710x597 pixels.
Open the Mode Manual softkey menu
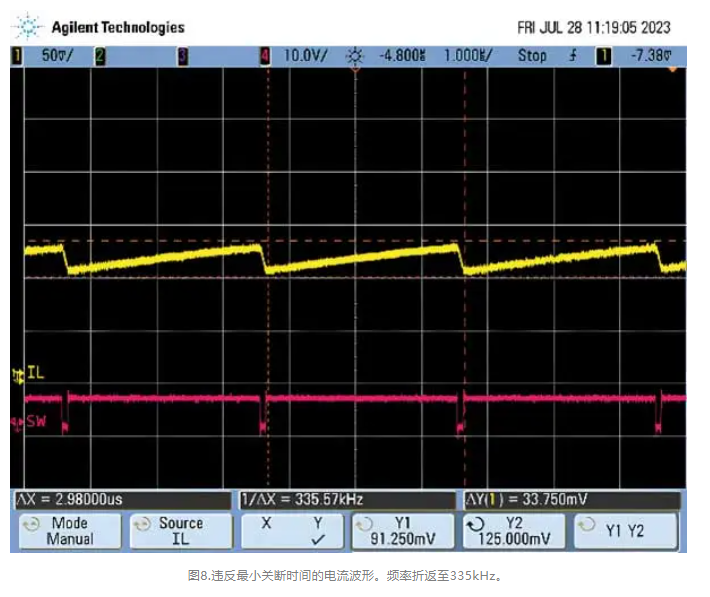coord(68,531)
